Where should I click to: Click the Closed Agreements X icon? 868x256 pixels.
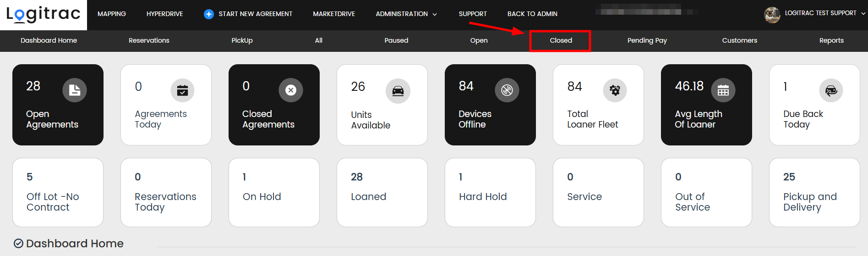coord(290,90)
